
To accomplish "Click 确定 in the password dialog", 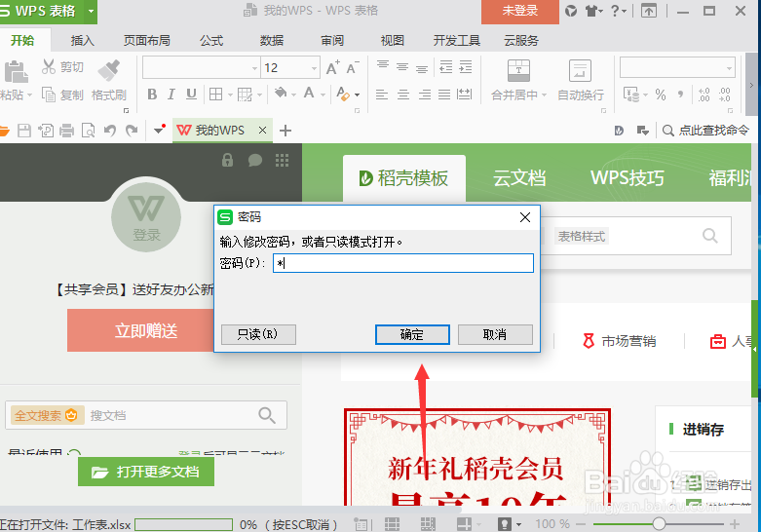I will 412,334.
